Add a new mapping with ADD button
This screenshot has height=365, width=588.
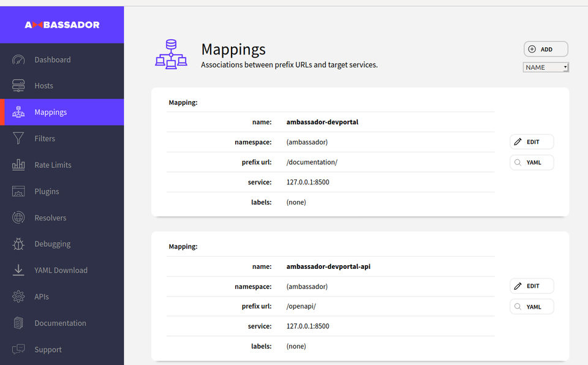coord(546,49)
